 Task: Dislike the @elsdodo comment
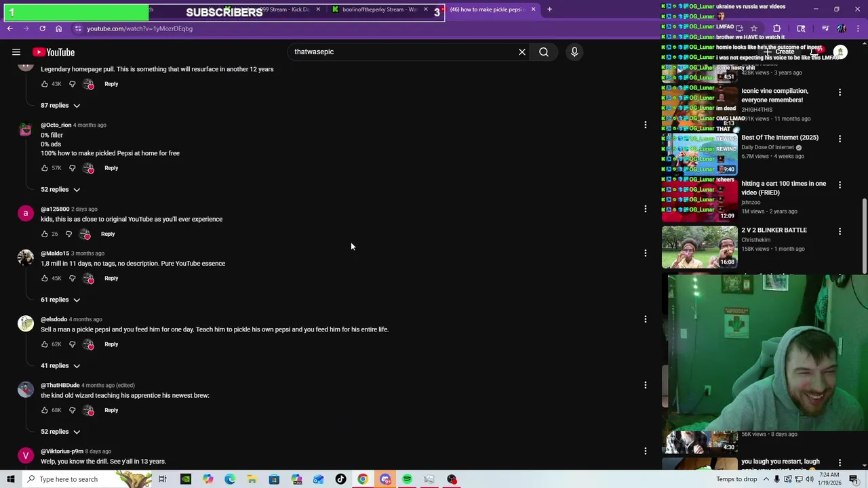coord(72,344)
